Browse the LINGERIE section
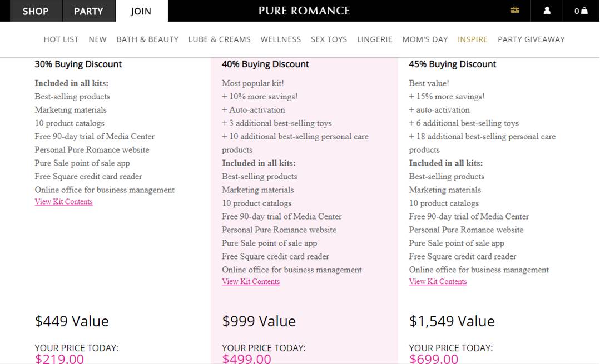This screenshot has height=364, width=600. pyautogui.click(x=375, y=39)
